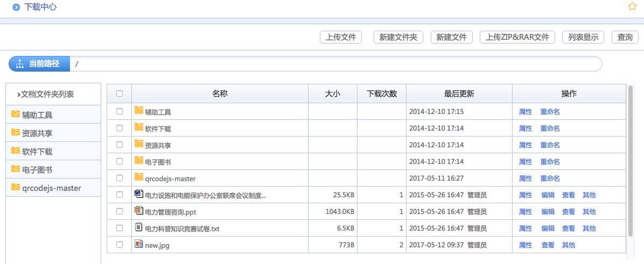Open 电子图书 folder in the left sidebar
The height and width of the screenshot is (264, 644).
coord(37,170)
